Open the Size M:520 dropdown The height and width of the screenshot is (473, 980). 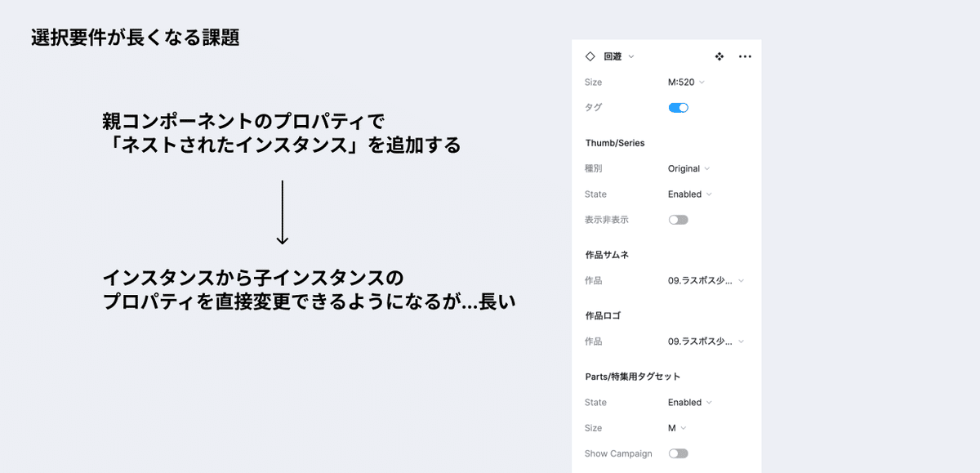[686, 82]
